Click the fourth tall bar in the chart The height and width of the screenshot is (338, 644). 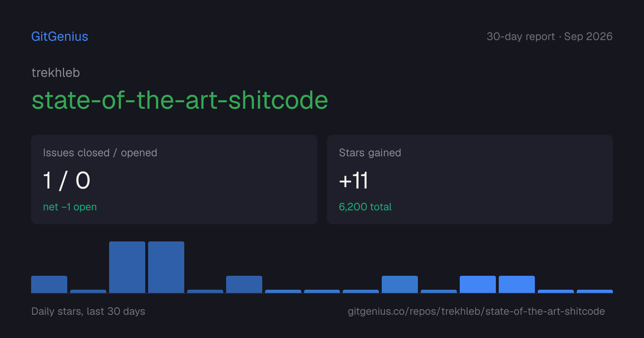[x=166, y=267]
